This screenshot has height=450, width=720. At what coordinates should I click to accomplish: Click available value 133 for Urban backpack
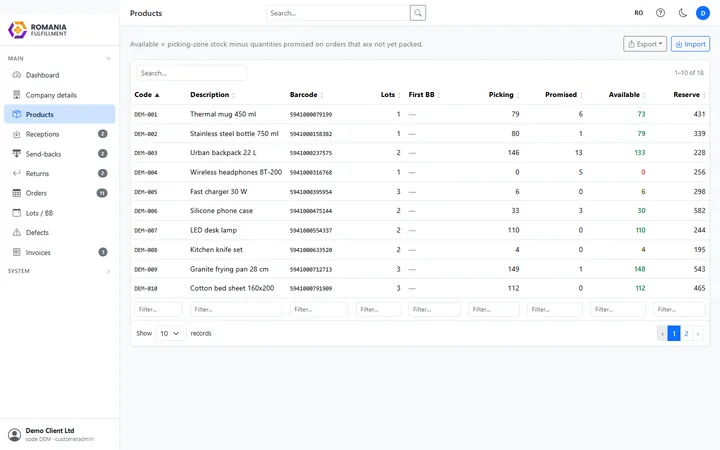point(640,152)
